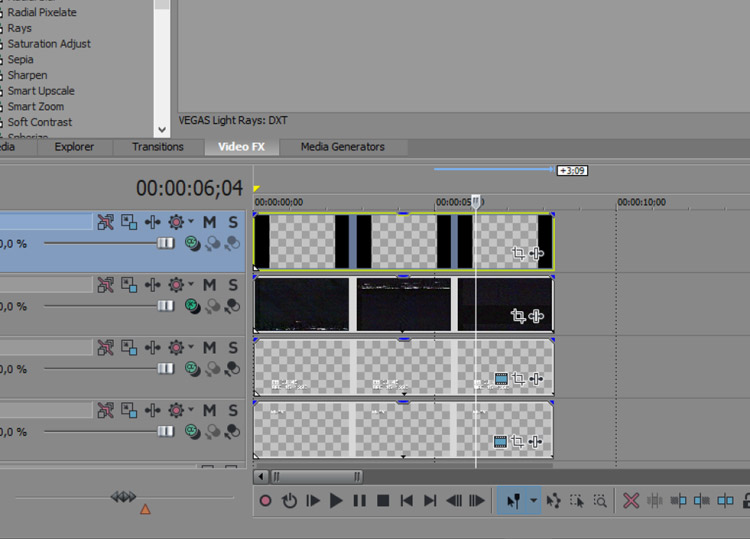Click the 00:00:06;04 timecode display
Image resolution: width=750 pixels, height=539 pixels.
click(189, 188)
